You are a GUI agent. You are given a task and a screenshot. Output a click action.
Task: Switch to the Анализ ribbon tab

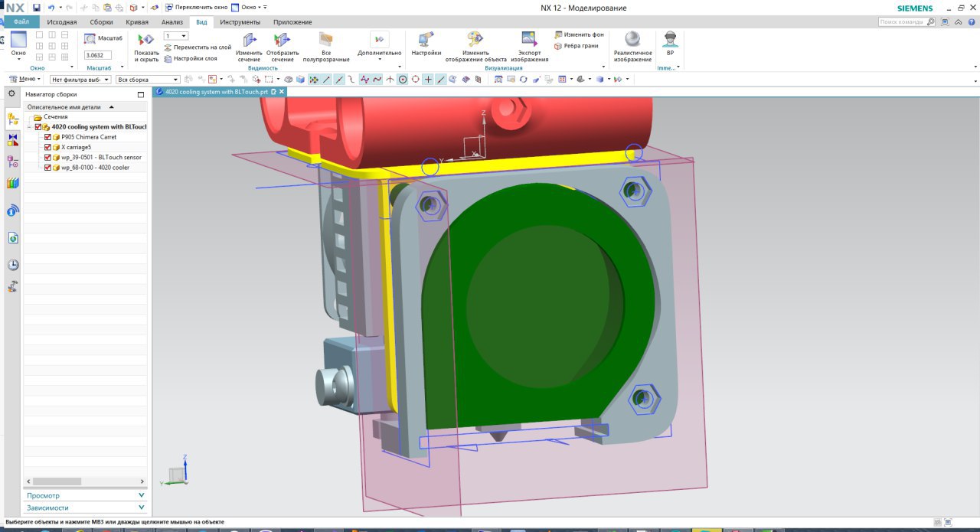point(172,22)
